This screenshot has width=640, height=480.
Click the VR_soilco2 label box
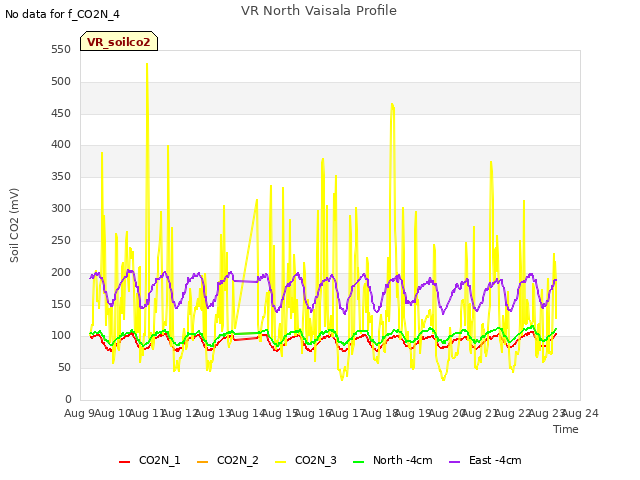(x=119, y=41)
